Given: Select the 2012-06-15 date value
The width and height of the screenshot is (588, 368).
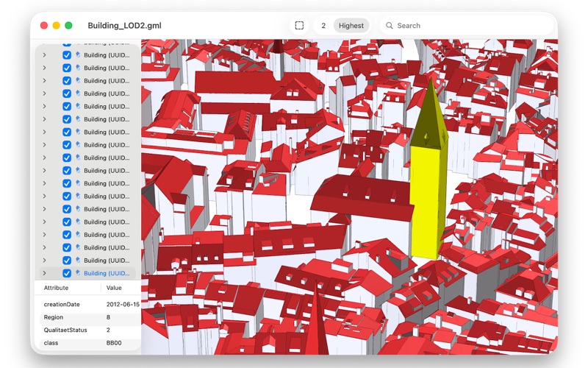Looking at the screenshot, I should click(123, 304).
